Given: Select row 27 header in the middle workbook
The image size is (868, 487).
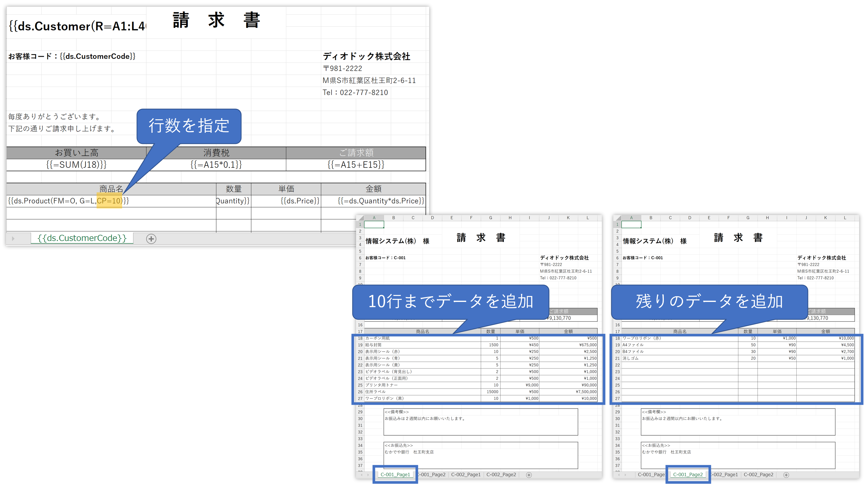Looking at the screenshot, I should tap(360, 399).
